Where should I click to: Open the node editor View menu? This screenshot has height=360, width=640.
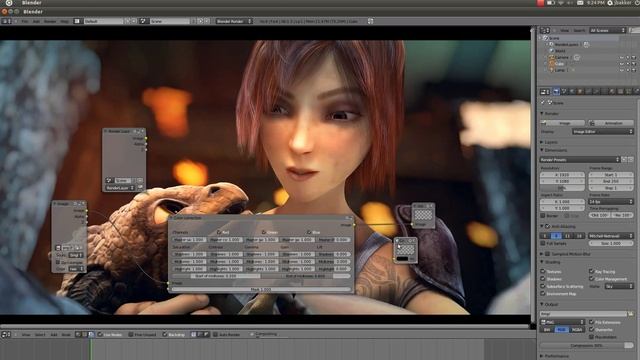(x=26, y=335)
